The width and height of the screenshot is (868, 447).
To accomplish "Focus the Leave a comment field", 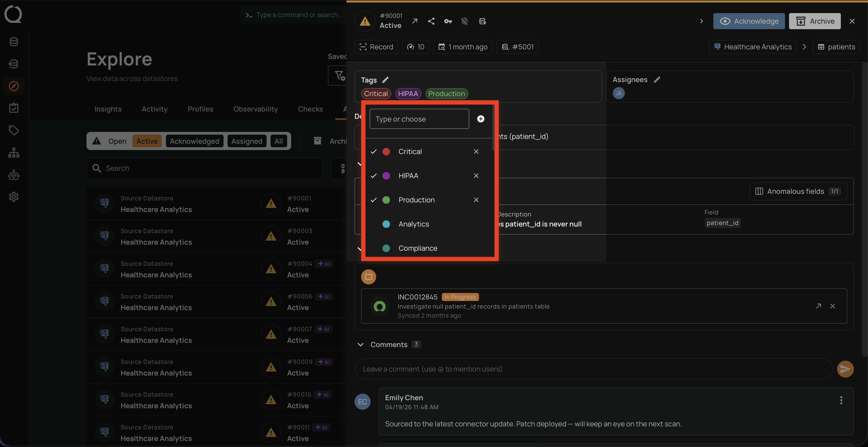I will point(594,369).
